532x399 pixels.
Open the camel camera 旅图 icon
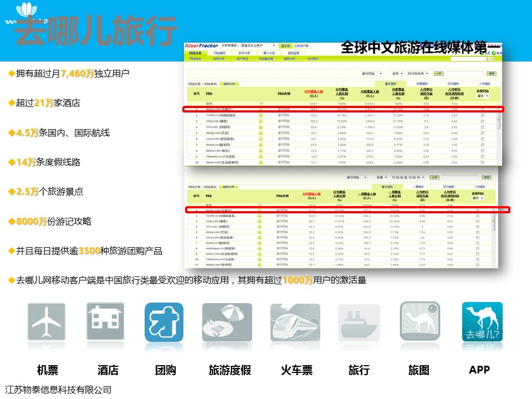(x=420, y=321)
